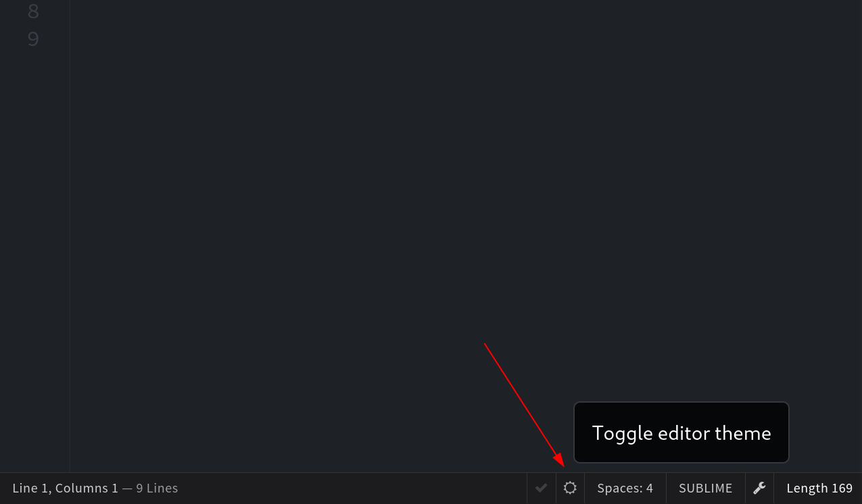Image resolution: width=862 pixels, height=504 pixels.
Task: Toggle editor theme with the sun icon
Action: point(570,488)
